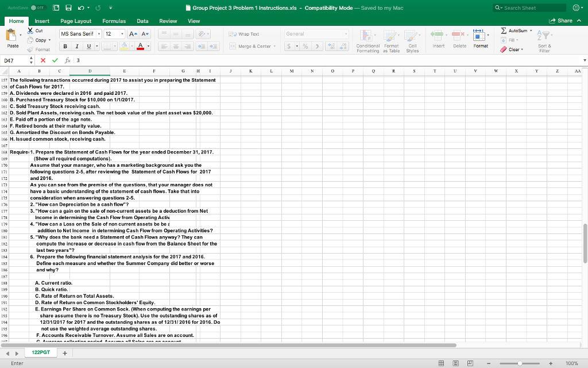
Task: Click the Name Box showing D47
Action: click(x=14, y=60)
